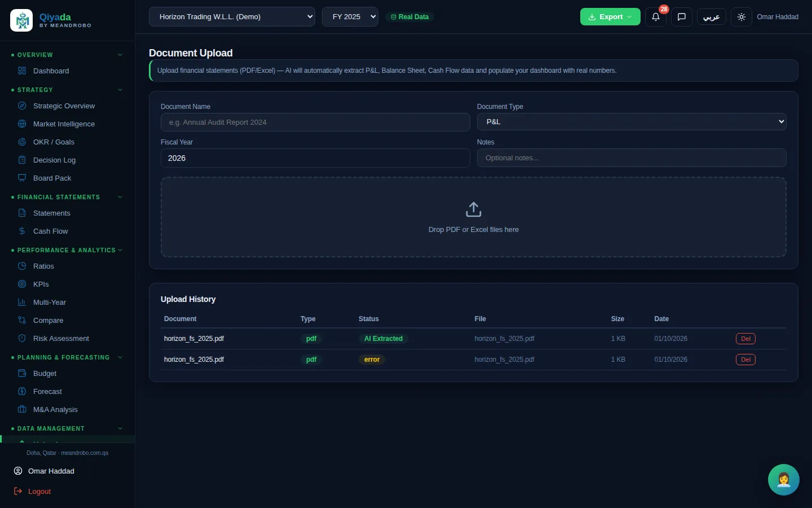This screenshot has height=508, width=812.
Task: Click the Risk Assessment shield icon
Action: (22, 338)
